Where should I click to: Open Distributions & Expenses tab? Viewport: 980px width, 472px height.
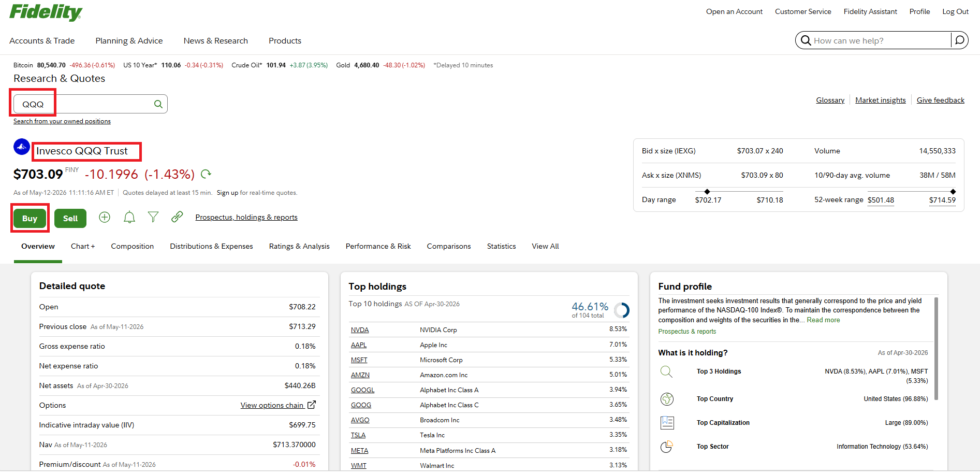pyautogui.click(x=211, y=246)
